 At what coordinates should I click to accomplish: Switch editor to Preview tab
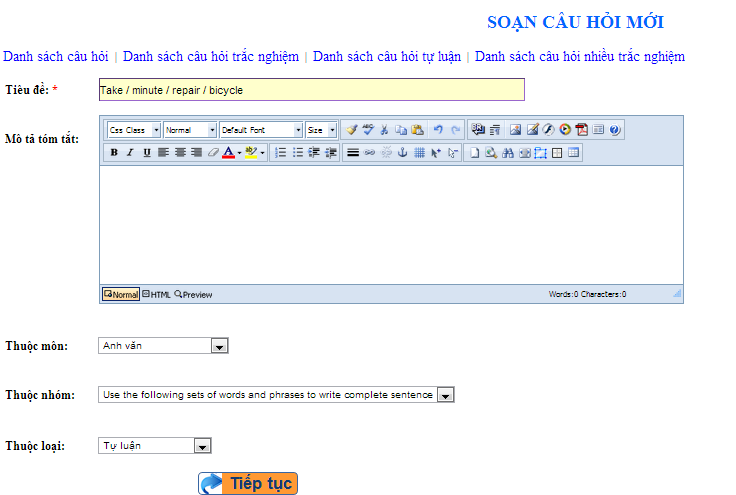click(193, 294)
